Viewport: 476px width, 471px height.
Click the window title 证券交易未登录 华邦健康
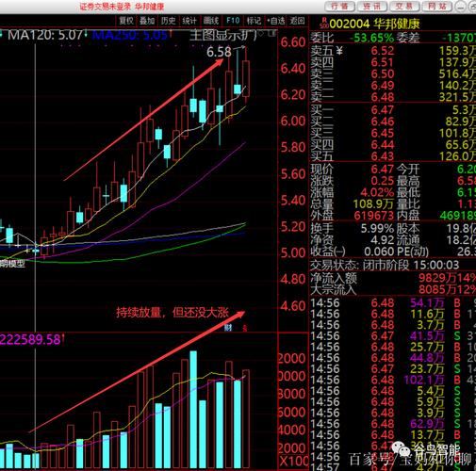tap(122, 7)
